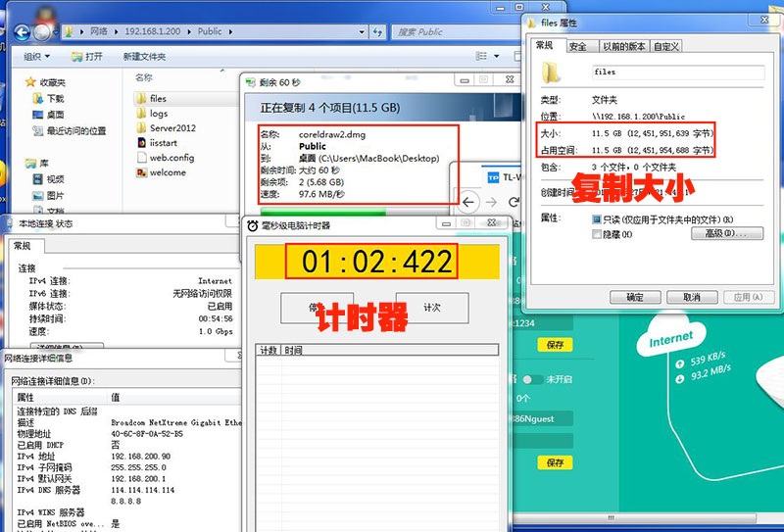
Task: Click the browser reload icon
Action: [x=514, y=202]
